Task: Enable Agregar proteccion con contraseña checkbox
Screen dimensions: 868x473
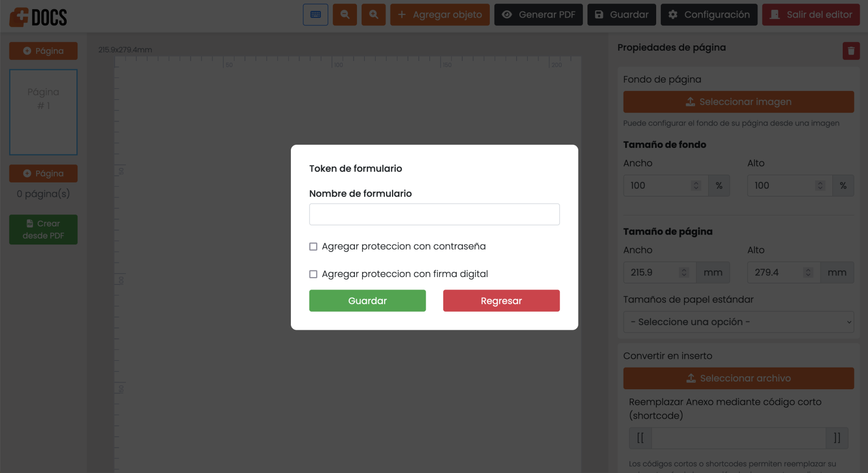Action: [x=313, y=247]
